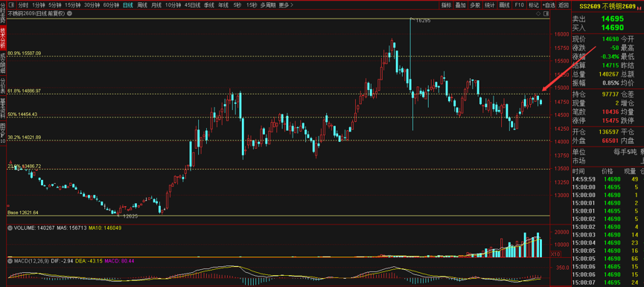Screen dimensions: 644x287
Task: Click the 总量 value 140267
Action: point(609,74)
